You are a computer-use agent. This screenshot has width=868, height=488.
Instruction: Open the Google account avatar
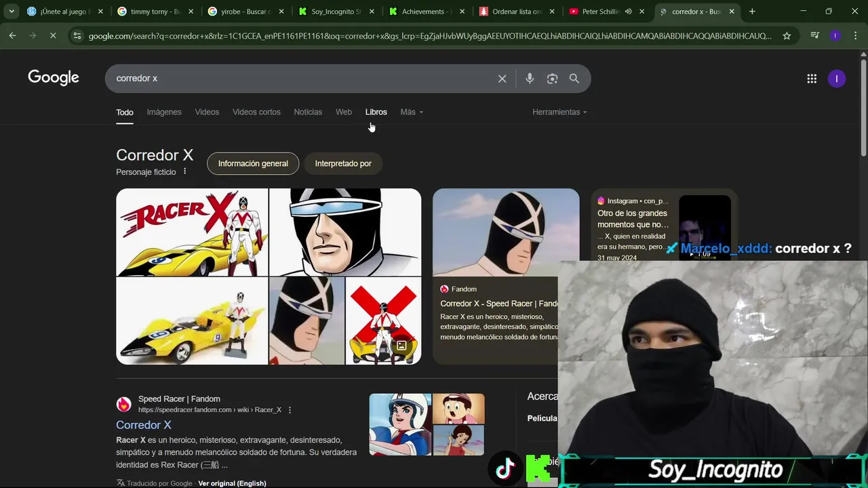coord(837,79)
